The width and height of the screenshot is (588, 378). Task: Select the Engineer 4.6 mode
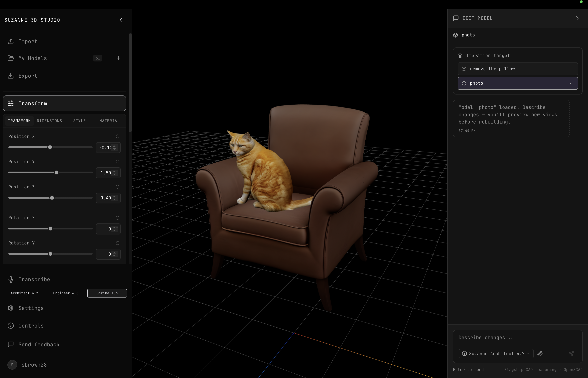[x=65, y=293]
